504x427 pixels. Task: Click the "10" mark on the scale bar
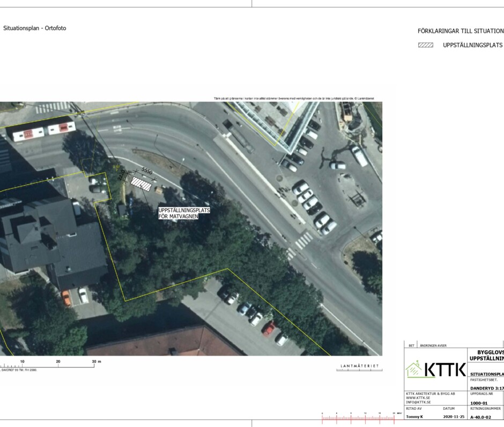(x=22, y=362)
